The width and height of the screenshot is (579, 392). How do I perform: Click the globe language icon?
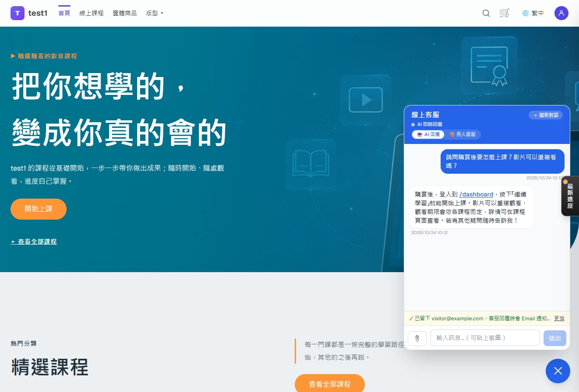tap(526, 13)
